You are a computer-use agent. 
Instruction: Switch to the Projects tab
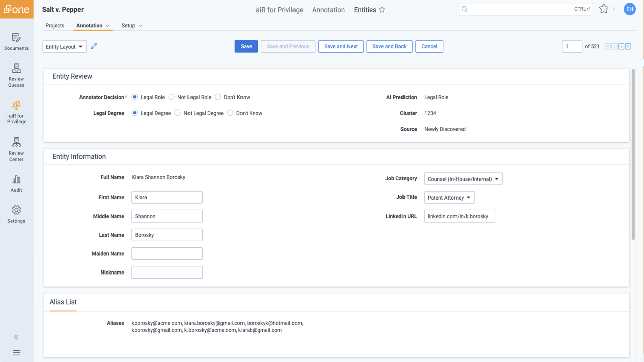tap(55, 25)
